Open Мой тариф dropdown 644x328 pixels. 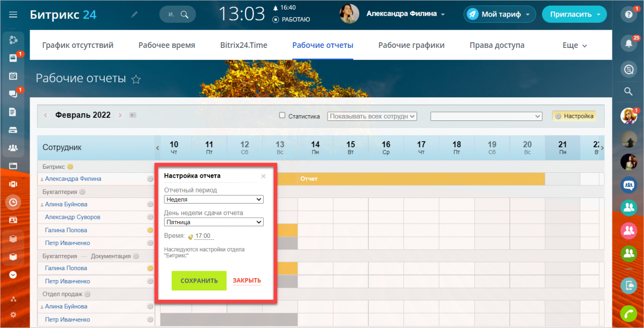[500, 14]
